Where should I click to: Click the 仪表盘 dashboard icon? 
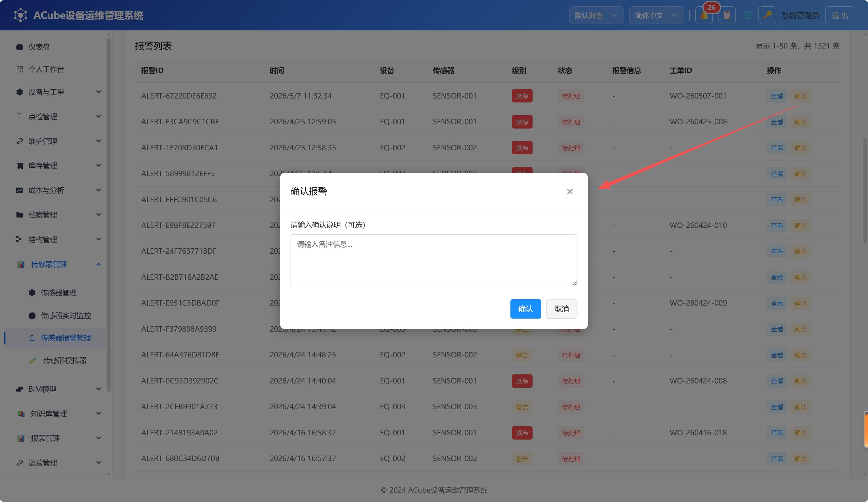point(20,47)
